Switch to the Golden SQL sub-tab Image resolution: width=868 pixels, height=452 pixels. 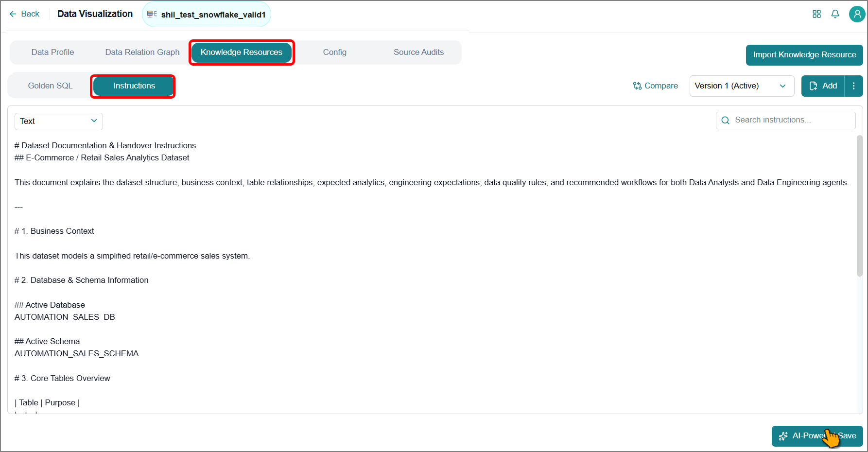coord(50,86)
